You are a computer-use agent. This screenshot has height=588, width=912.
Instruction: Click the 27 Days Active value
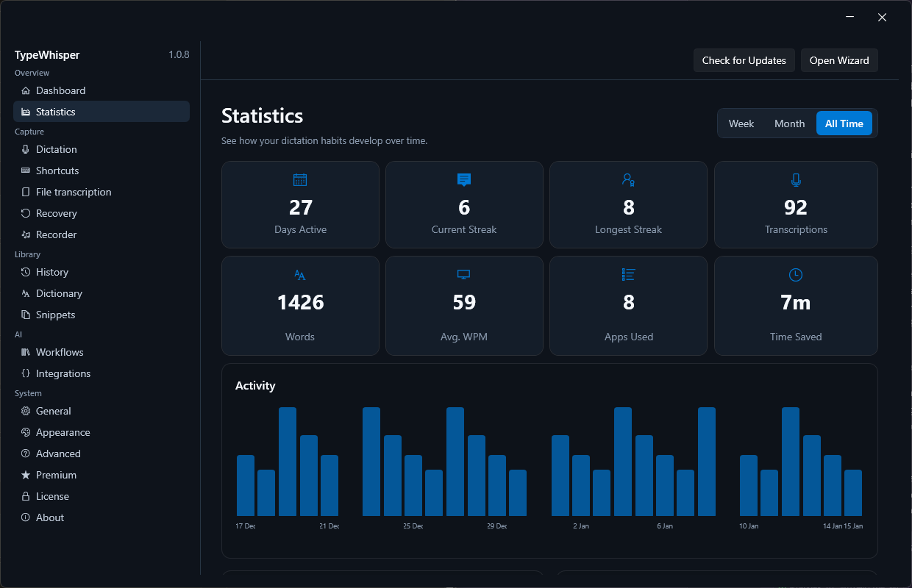[x=300, y=207]
